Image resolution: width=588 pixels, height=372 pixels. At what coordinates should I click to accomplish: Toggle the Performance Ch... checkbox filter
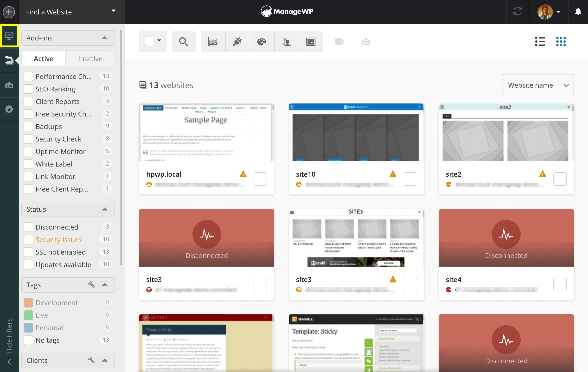tap(29, 76)
